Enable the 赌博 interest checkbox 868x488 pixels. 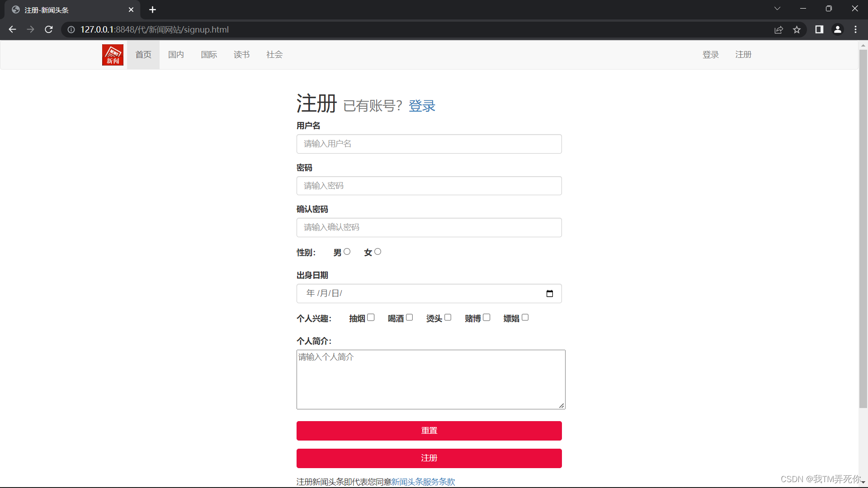(x=486, y=317)
